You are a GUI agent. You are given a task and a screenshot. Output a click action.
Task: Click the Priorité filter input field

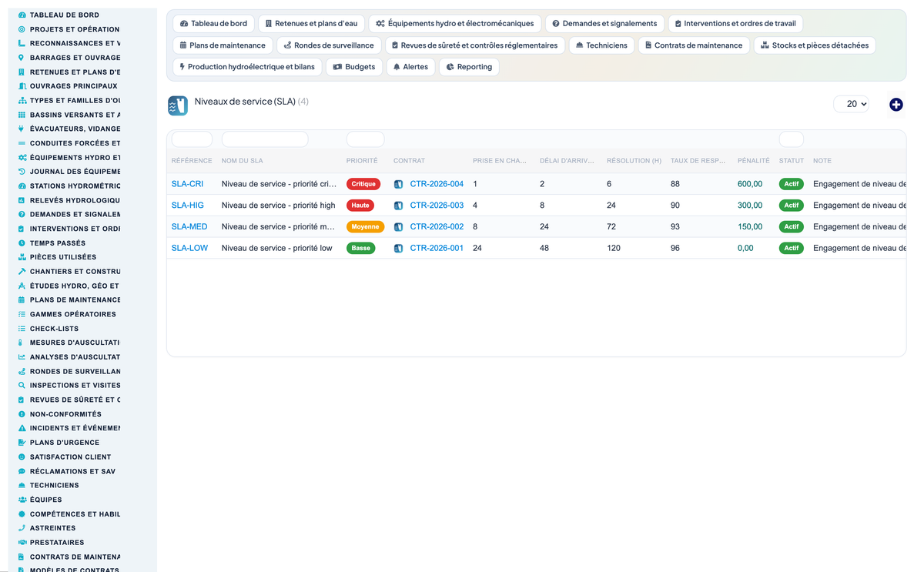pyautogui.click(x=365, y=139)
